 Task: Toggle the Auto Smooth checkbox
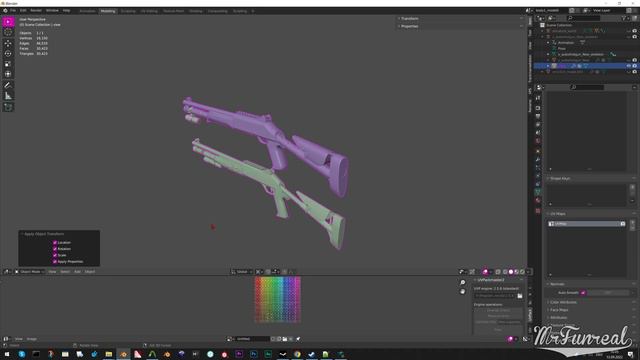[x=583, y=293]
